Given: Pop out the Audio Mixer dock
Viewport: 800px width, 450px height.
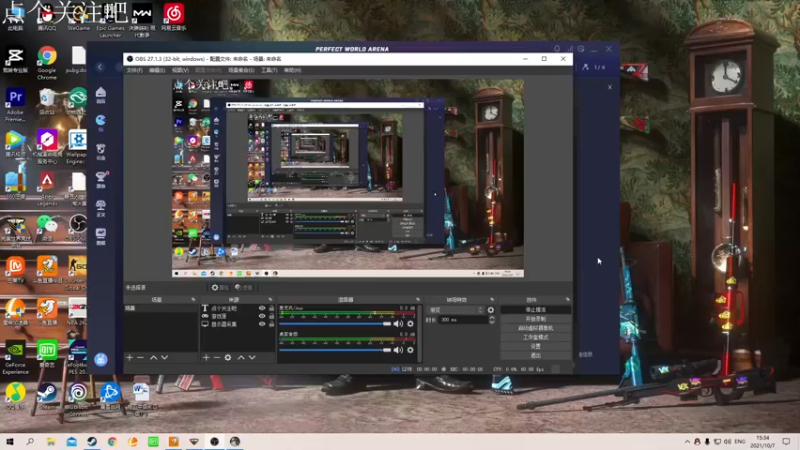Looking at the screenshot, I should pyautogui.click(x=418, y=299).
